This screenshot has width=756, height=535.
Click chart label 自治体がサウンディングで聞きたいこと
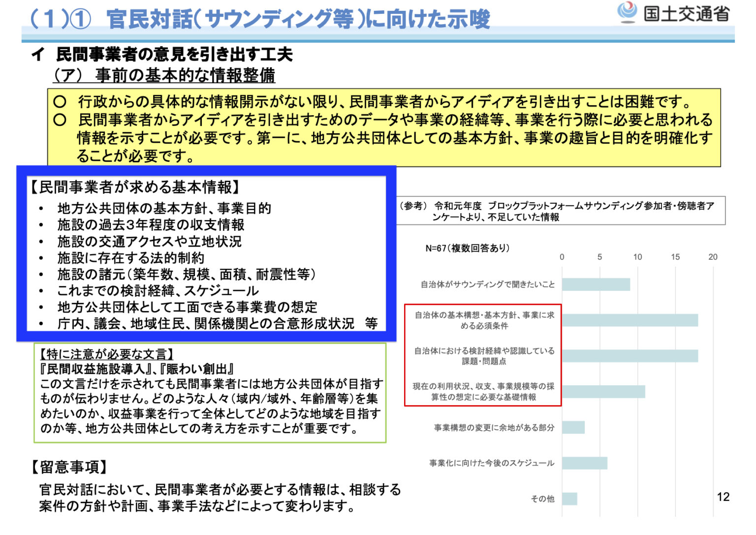(x=487, y=284)
